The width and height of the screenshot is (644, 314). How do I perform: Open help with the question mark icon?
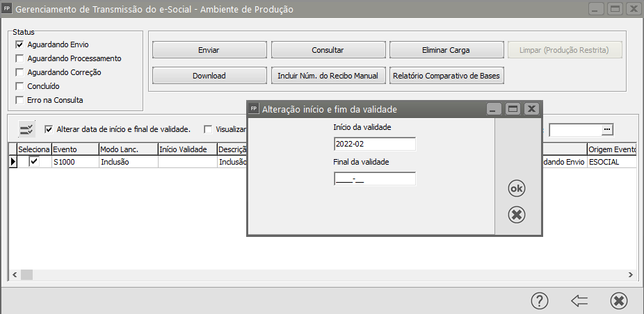(x=540, y=300)
